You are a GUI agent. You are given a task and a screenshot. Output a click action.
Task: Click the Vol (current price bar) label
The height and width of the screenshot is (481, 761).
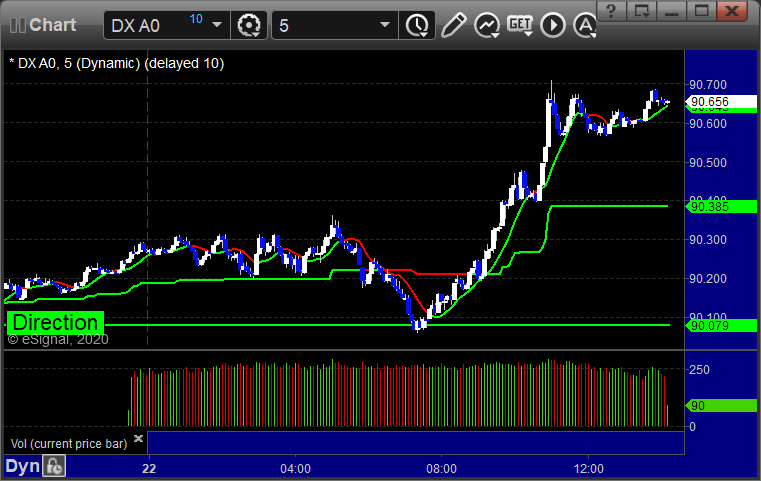[69, 444]
